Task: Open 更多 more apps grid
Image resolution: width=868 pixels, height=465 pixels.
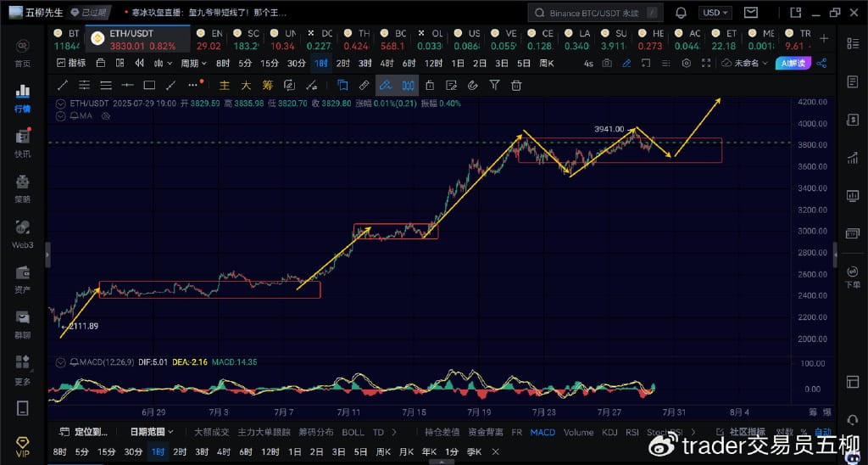Action: pos(23,370)
